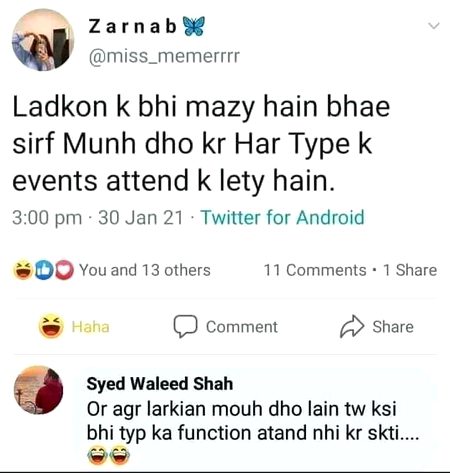View the 11 Comments list

315,270
